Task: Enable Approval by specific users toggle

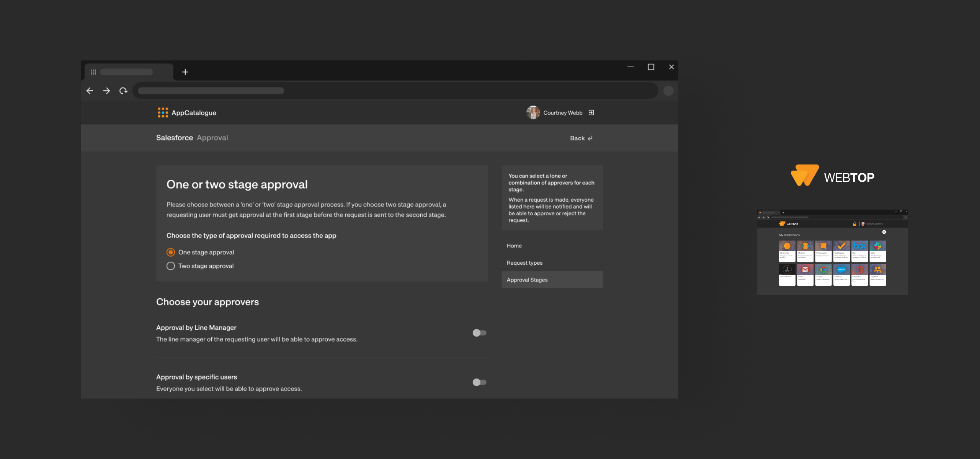Action: (479, 382)
